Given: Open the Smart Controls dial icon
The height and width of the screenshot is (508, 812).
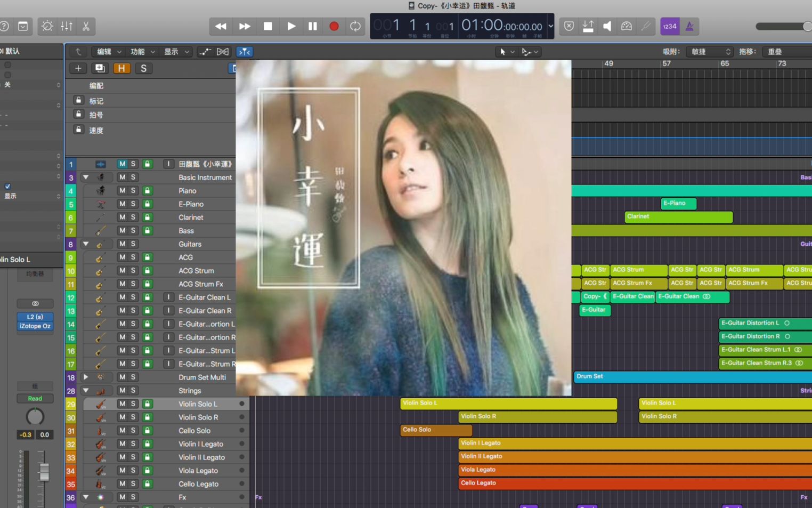Looking at the screenshot, I should click(x=47, y=26).
